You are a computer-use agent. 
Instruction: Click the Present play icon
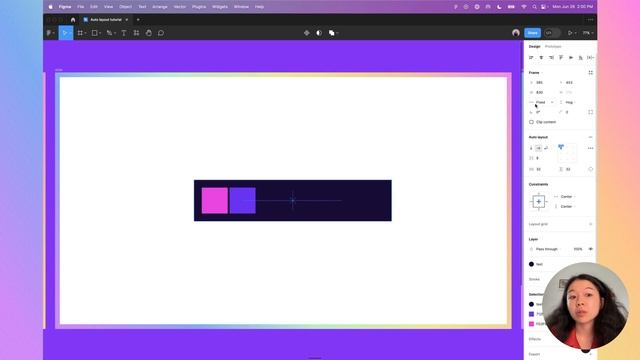pyautogui.click(x=570, y=33)
